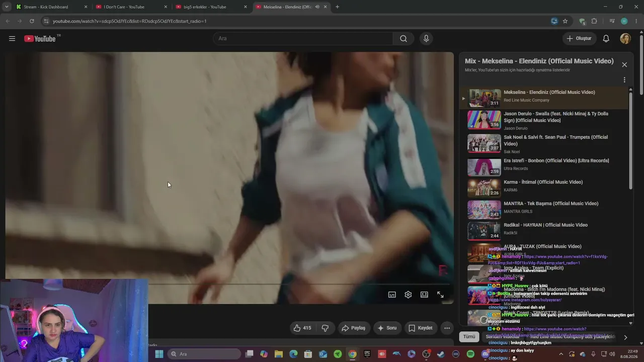Open Microsoft Store from the taskbar
This screenshot has width=644, height=362.
308,354
